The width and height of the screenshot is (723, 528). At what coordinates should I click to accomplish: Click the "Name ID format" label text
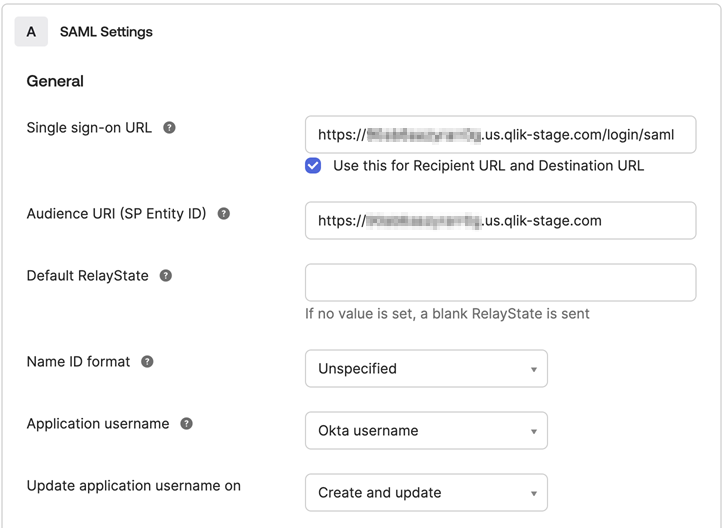[x=78, y=362]
